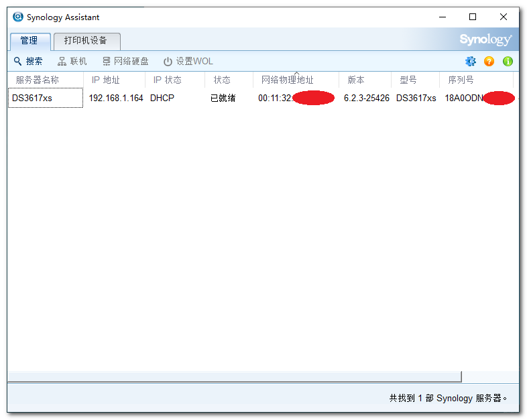Click the green info about icon
This screenshot has height=420, width=527.
pos(508,61)
